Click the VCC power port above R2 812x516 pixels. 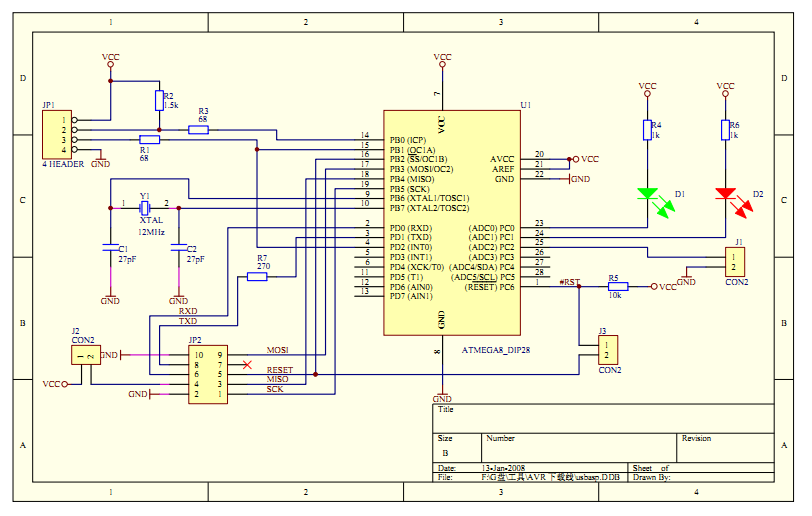[110, 60]
